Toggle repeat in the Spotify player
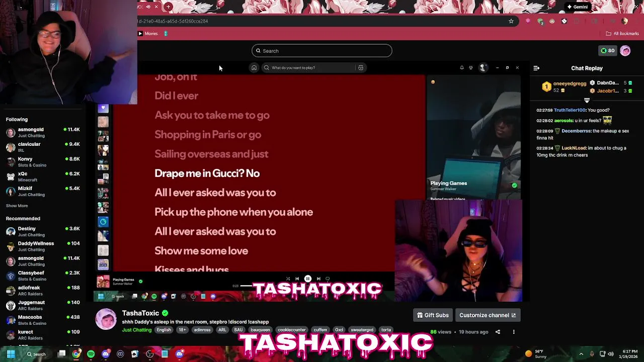The image size is (644, 362). pos(328,279)
